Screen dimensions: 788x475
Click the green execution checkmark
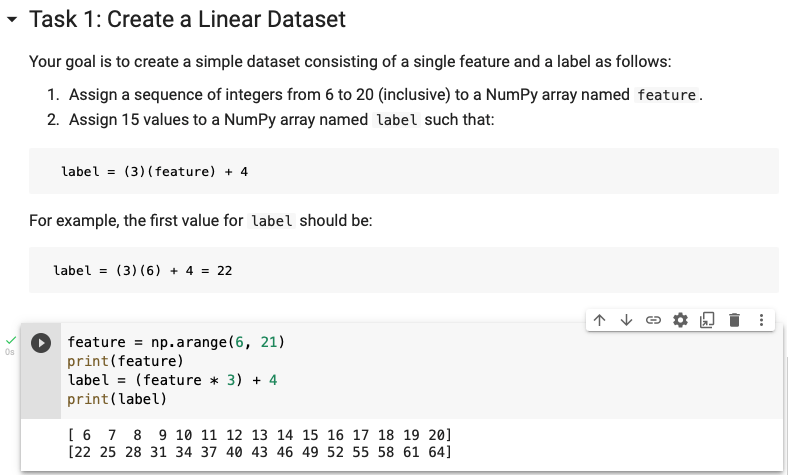point(11,340)
